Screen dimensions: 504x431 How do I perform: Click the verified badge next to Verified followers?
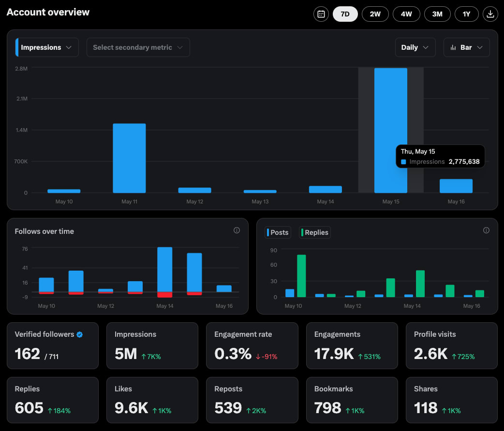click(x=80, y=335)
